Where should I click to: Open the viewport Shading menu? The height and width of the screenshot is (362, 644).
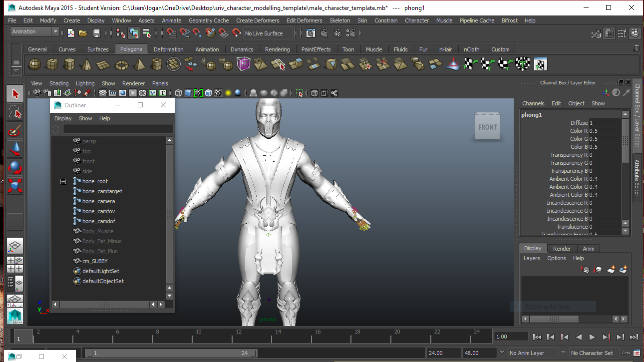(59, 83)
